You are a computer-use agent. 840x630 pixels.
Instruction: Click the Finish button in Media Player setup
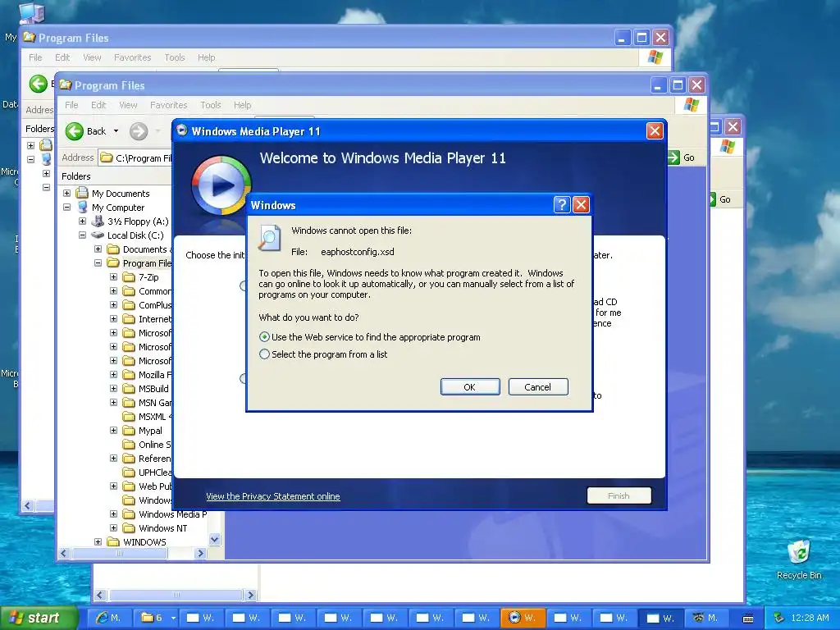point(619,495)
